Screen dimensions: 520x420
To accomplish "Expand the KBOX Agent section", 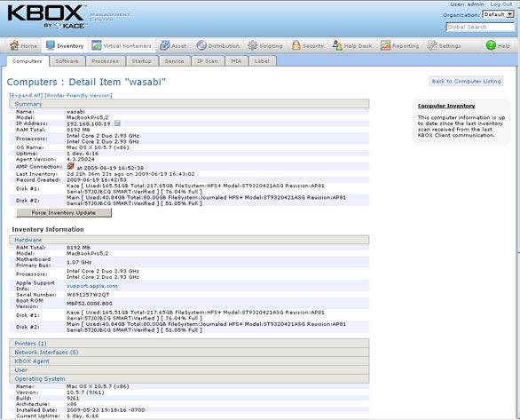I will [x=189, y=361].
